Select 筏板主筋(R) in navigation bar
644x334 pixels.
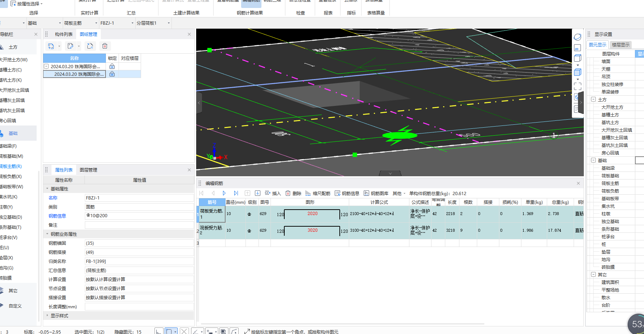11,166
